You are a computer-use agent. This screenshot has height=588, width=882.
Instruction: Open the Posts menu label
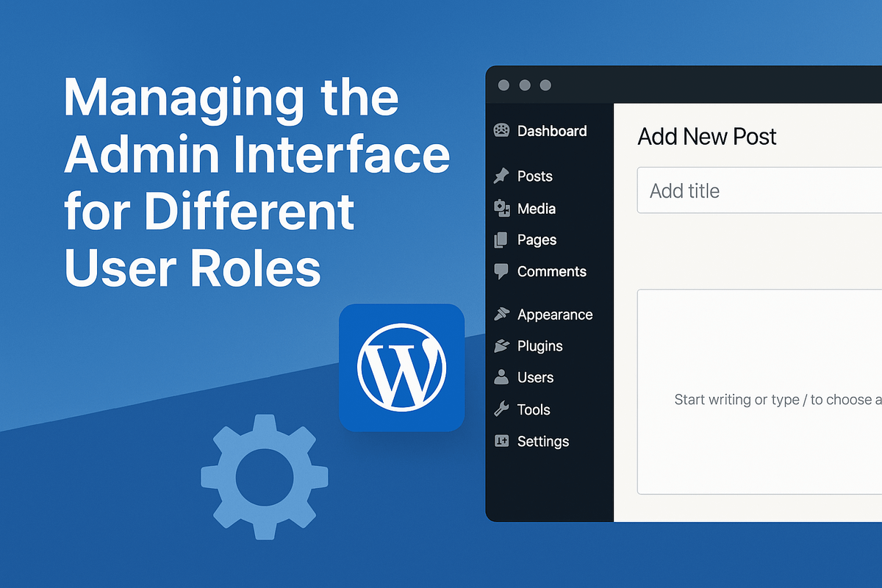[535, 176]
